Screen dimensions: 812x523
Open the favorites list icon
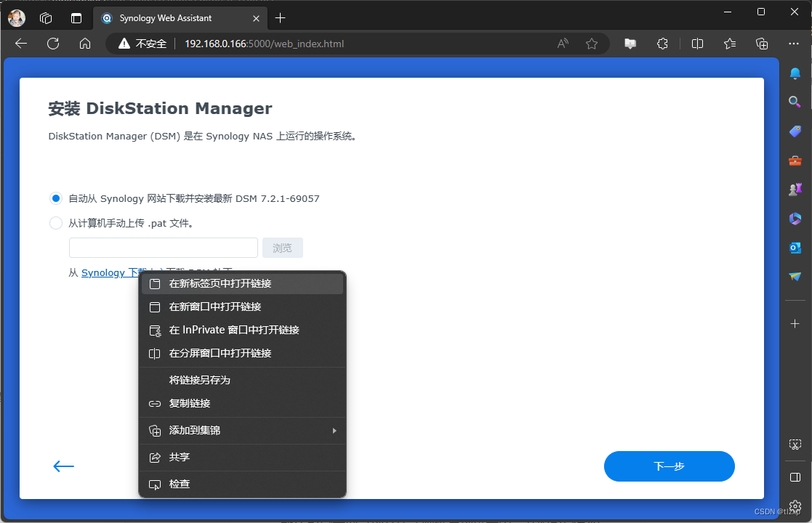pos(730,44)
